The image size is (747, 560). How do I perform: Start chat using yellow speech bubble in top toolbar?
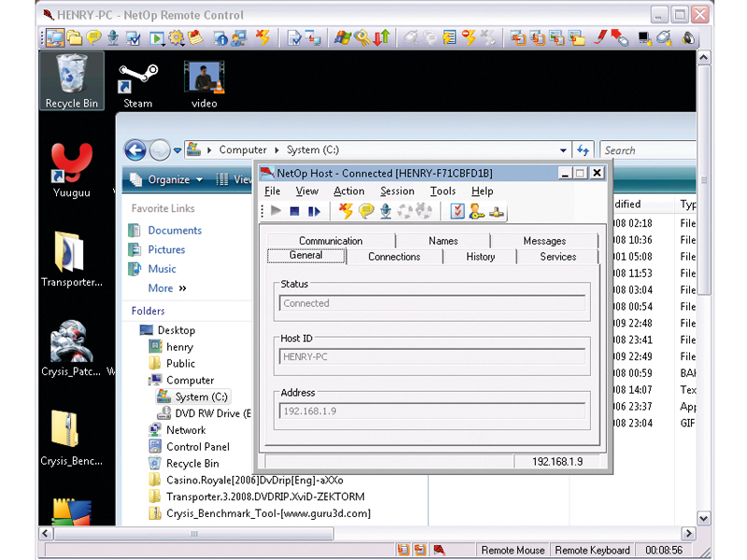pyautogui.click(x=93, y=37)
